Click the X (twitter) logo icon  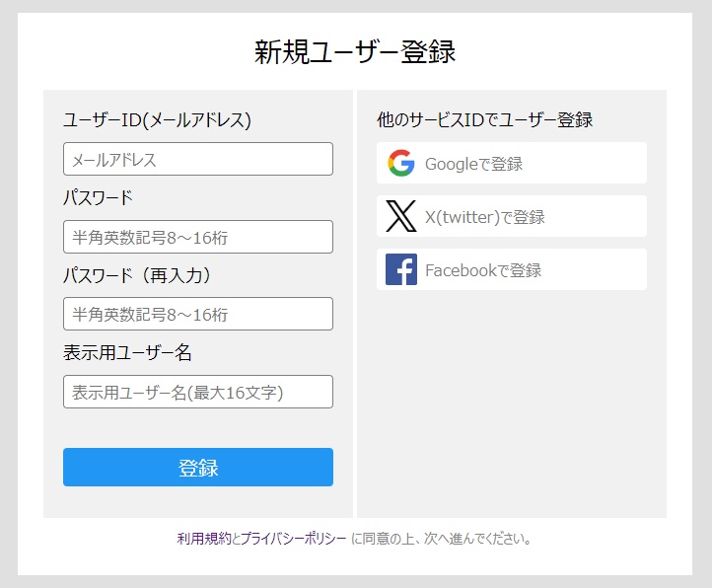(401, 216)
